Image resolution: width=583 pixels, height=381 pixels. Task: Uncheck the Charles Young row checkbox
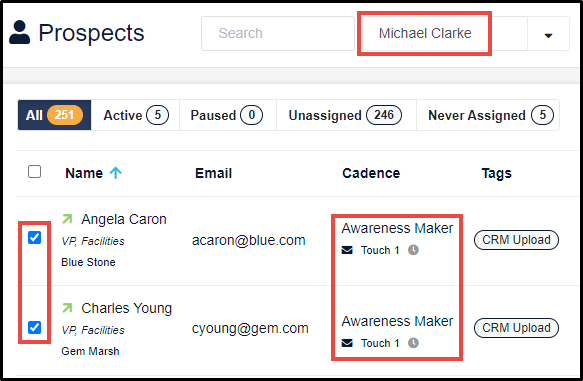tap(35, 327)
